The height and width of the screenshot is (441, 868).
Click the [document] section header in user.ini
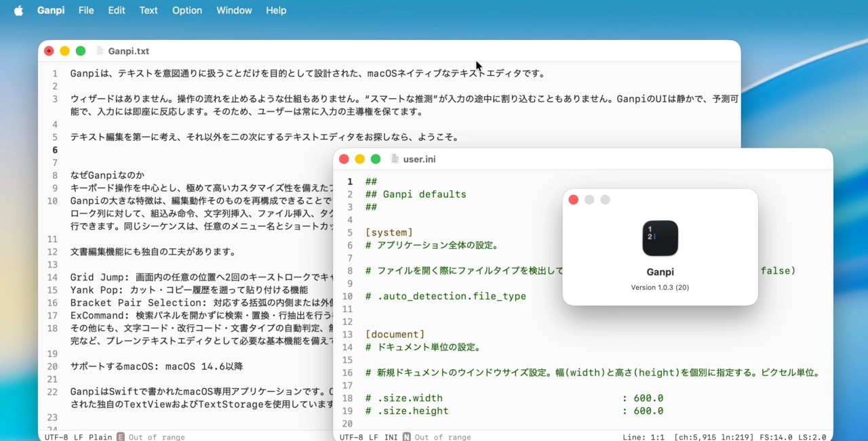pos(395,334)
